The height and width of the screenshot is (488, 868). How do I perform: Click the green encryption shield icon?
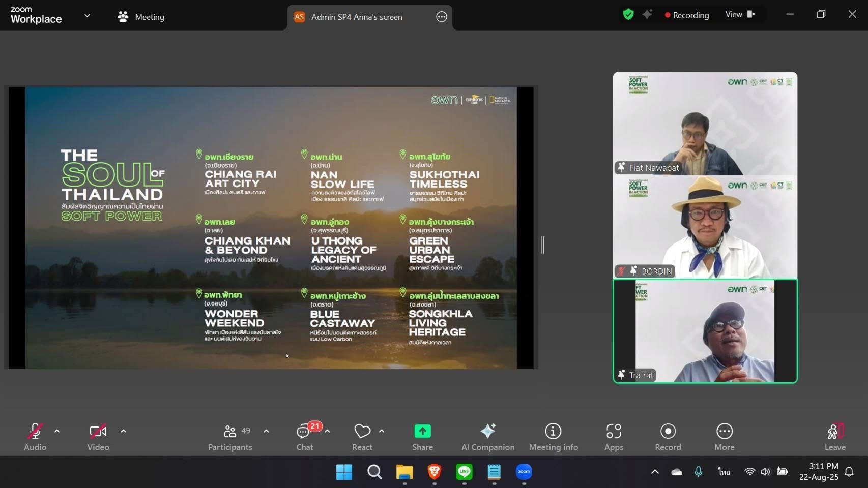click(x=628, y=14)
